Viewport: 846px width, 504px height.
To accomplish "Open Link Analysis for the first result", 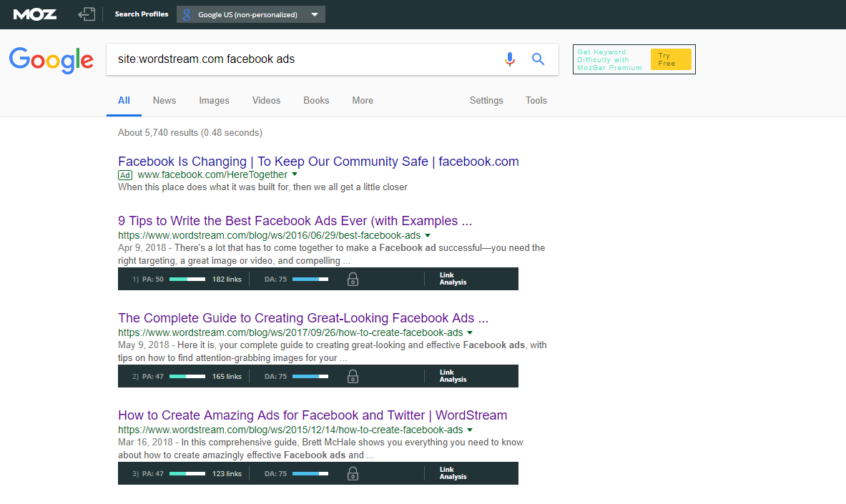I will coord(453,279).
